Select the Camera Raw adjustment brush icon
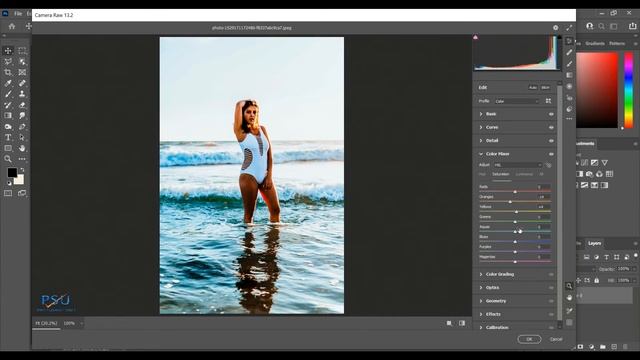This screenshot has width=640, height=360. click(x=569, y=64)
